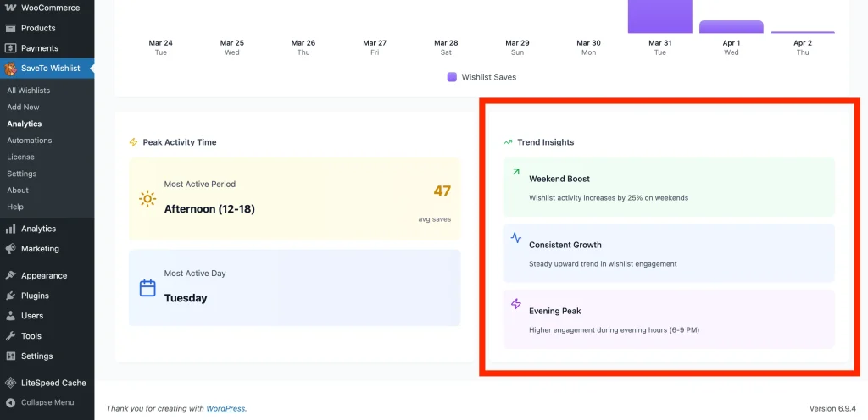The image size is (868, 420).
Task: Toggle the Wishlist Saves legend item
Action: coord(481,77)
